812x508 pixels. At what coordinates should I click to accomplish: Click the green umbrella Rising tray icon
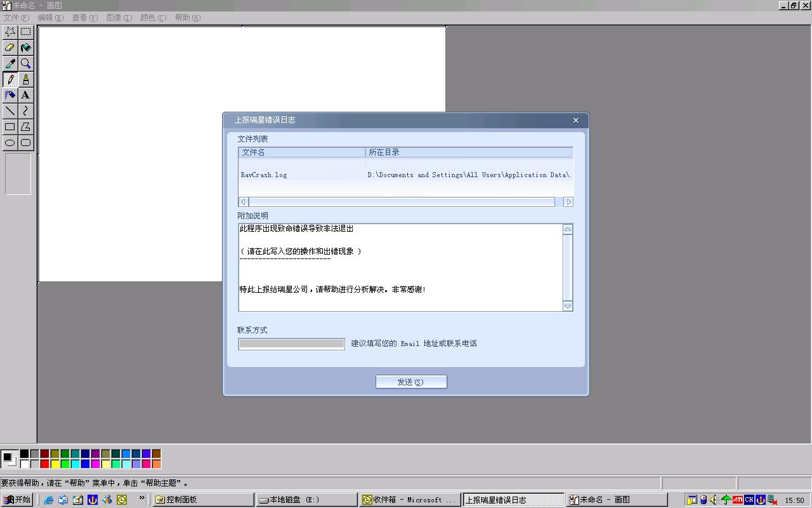coord(726,500)
